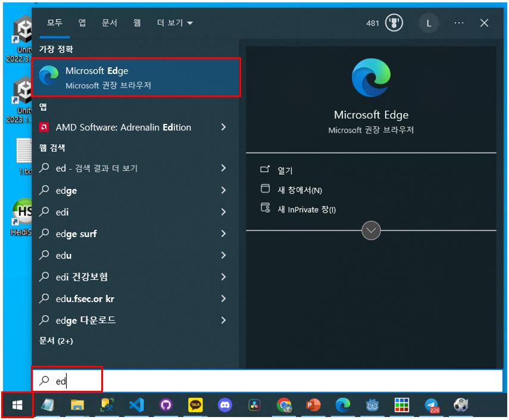Open Visual Studio Code from taskbar

pos(136,405)
